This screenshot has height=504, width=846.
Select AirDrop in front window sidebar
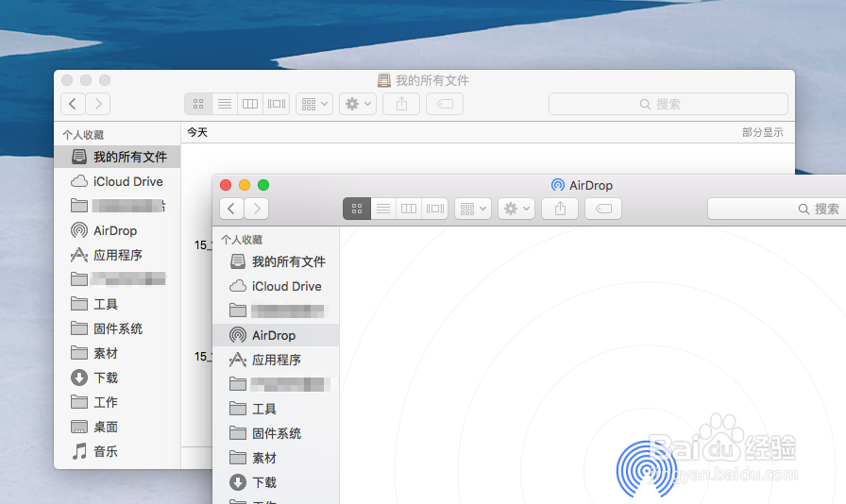[x=277, y=335]
